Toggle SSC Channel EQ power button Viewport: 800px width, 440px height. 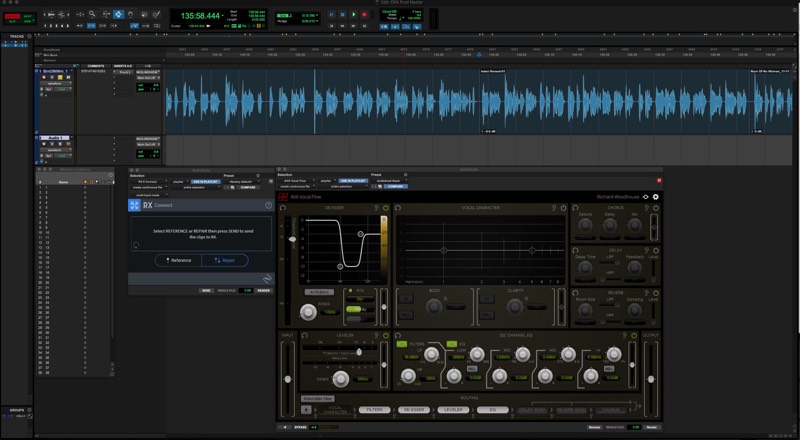pos(634,335)
